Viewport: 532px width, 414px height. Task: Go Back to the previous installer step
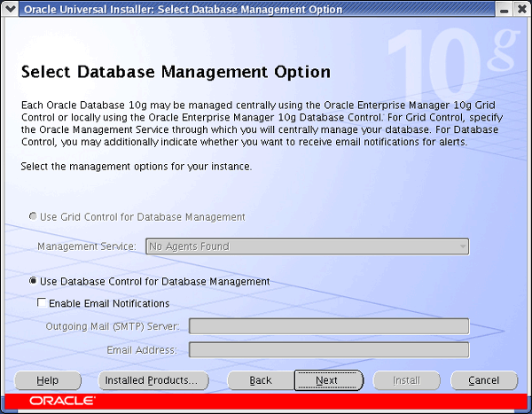[x=261, y=380]
